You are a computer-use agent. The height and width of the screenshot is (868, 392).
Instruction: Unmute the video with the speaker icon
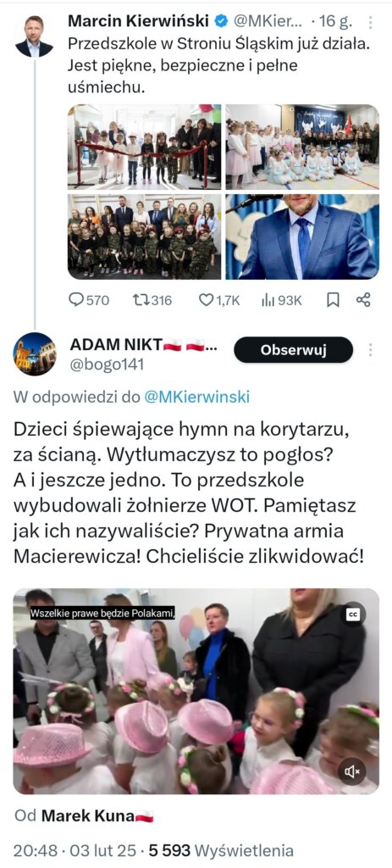coord(351,771)
